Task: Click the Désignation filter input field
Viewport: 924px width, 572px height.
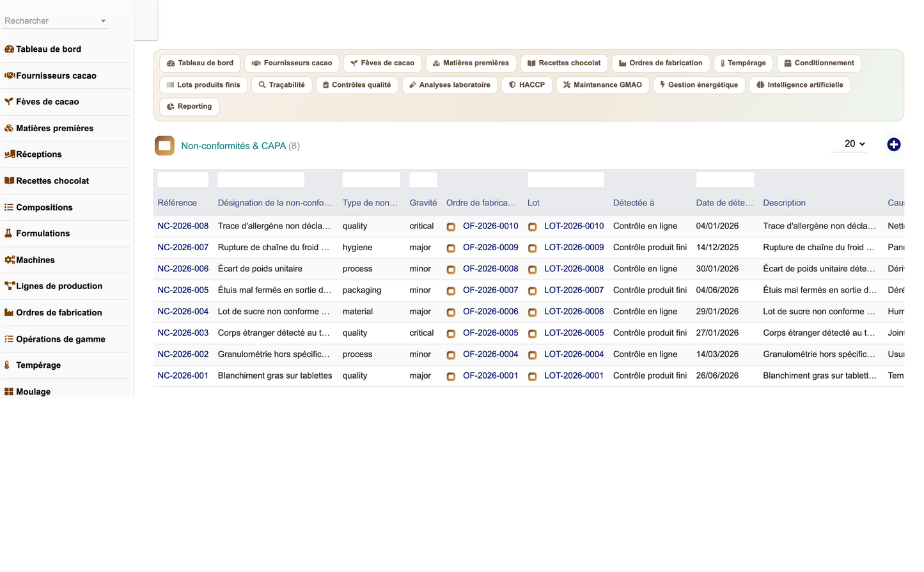Action: [261, 180]
